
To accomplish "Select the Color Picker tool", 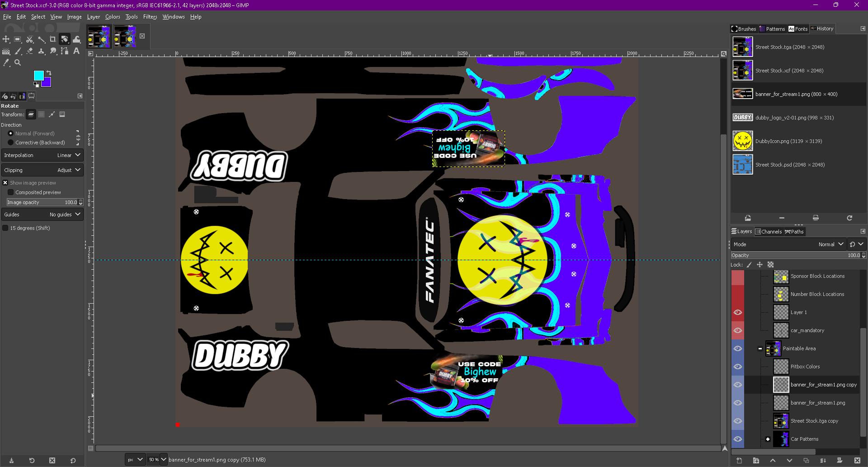I will pyautogui.click(x=6, y=62).
